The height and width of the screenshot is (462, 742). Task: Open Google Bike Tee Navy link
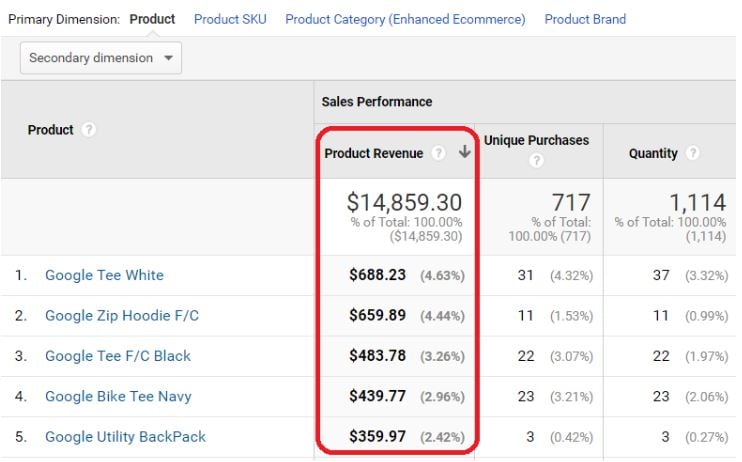pyautogui.click(x=118, y=396)
